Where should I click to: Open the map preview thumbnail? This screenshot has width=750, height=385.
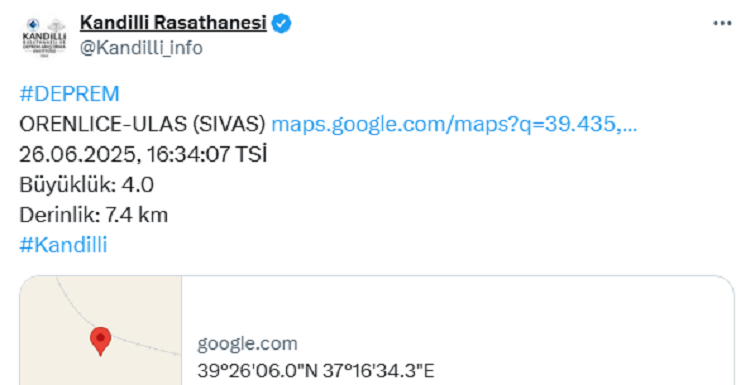pos(100,330)
